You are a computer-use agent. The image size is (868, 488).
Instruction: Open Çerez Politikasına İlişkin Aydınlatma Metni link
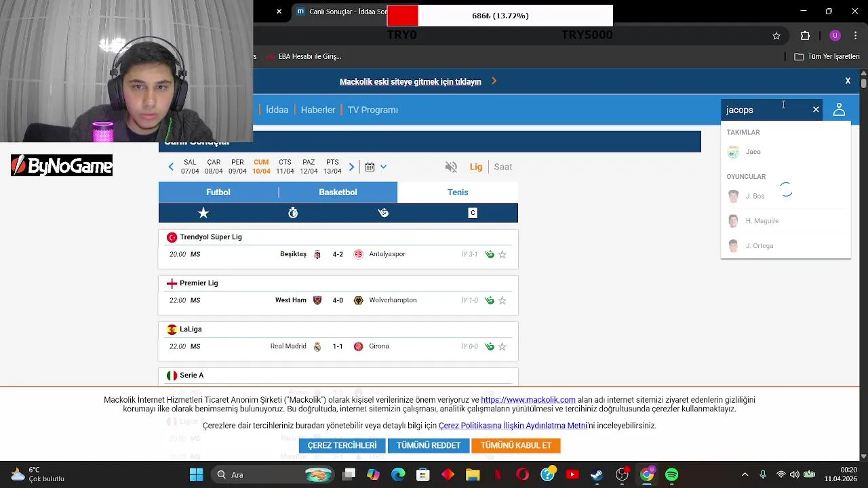513,426
